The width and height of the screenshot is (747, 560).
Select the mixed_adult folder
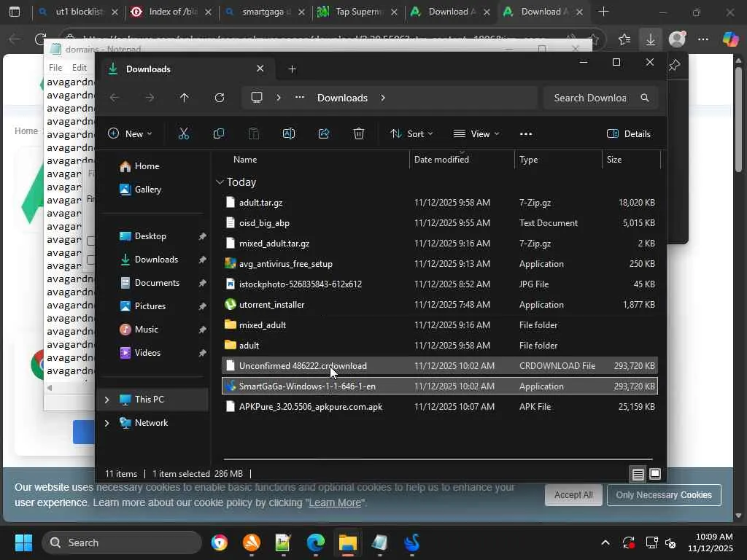440,325
